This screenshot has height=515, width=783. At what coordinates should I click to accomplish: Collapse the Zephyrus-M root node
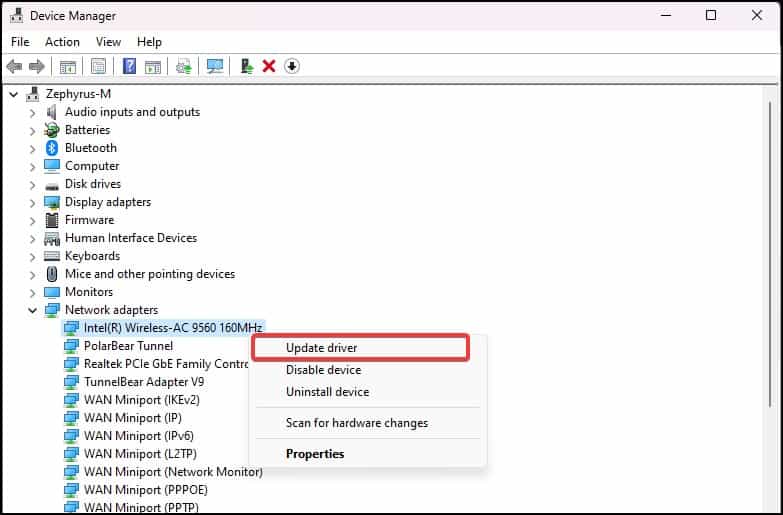point(14,94)
